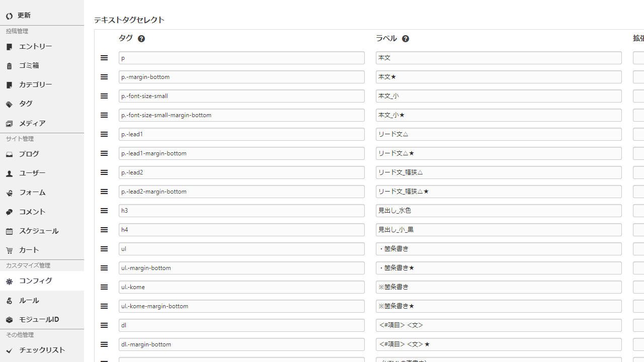
Task: Focus the tag input containing dl.-margin-bottom
Action: click(242, 344)
